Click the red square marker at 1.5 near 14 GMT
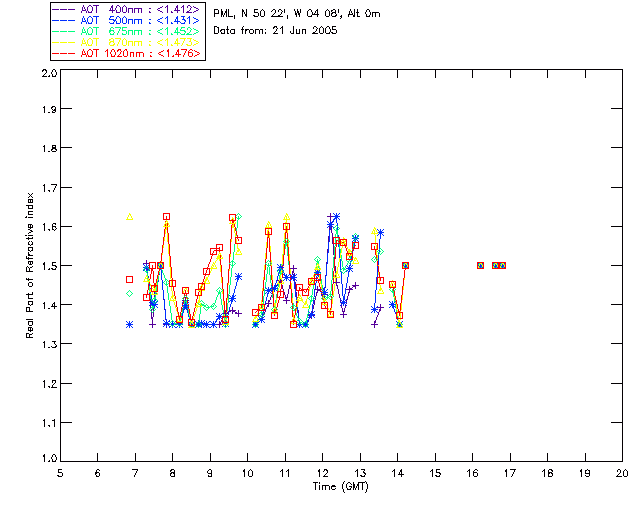 click(x=405, y=265)
